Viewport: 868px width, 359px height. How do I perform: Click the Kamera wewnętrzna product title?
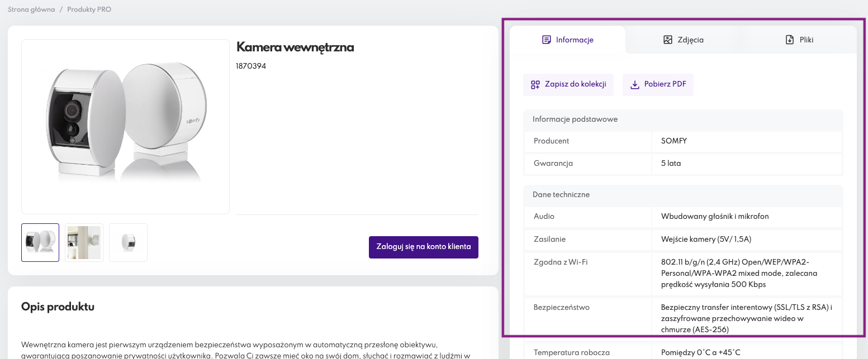[295, 47]
